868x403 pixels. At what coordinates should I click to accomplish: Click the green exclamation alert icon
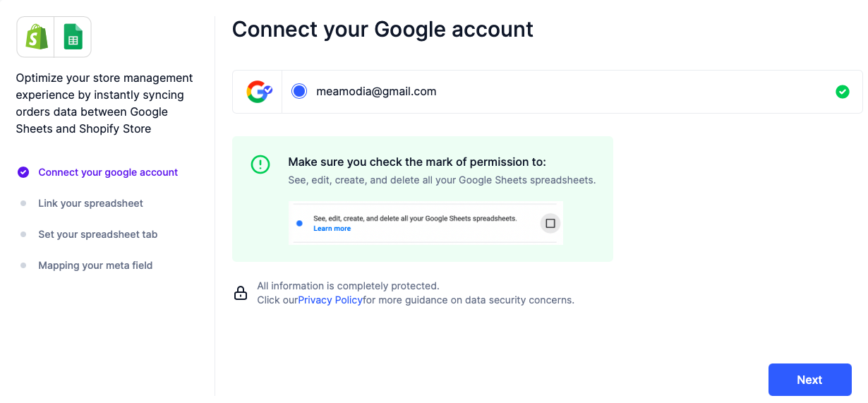[260, 164]
